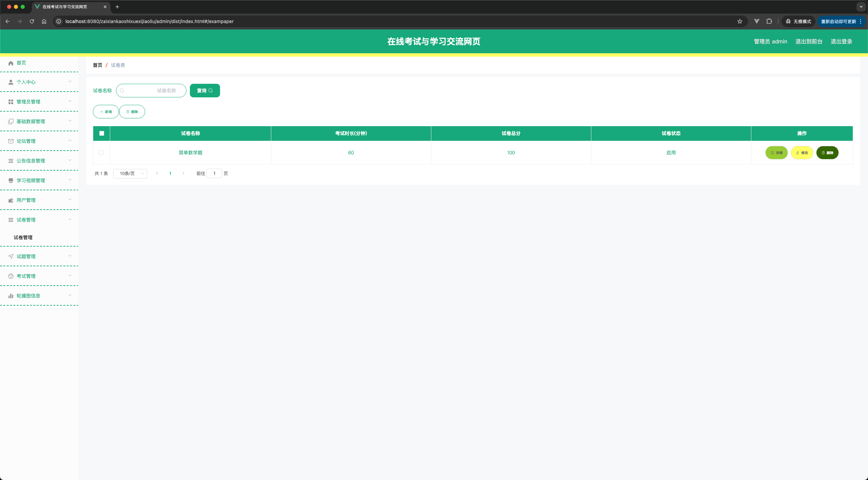868x480 pixels.
Task: Open the tab search chevron at top right
Action: click(861, 7)
